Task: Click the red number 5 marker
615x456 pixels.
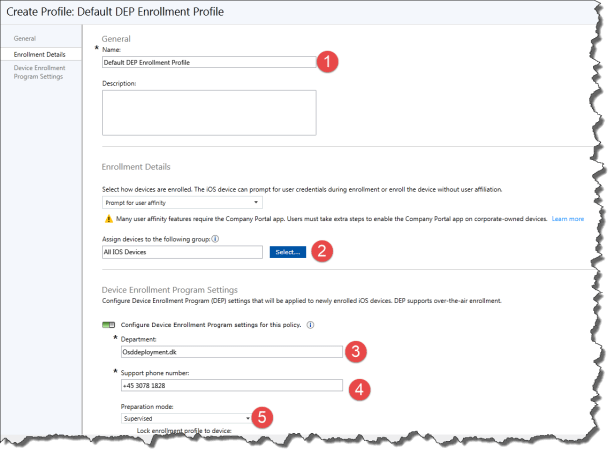Action: click(x=263, y=417)
